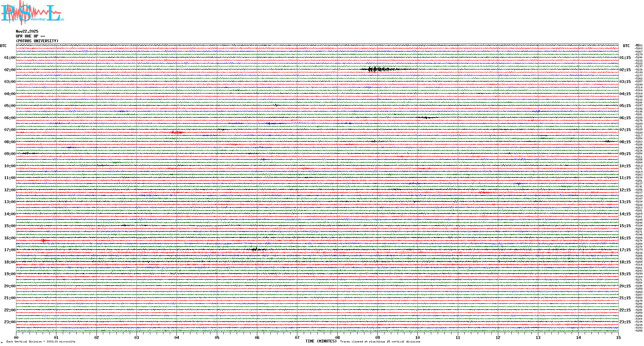Select the 01:00 hour label on left axis

point(10,58)
